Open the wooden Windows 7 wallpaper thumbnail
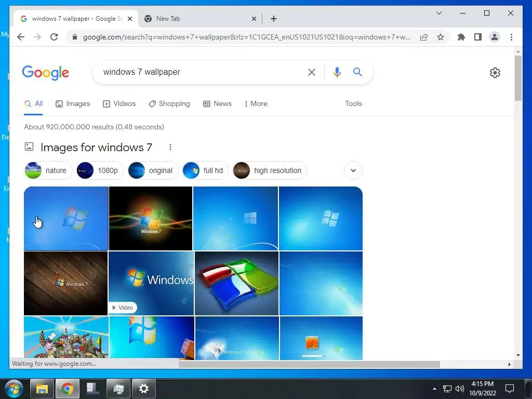532x399 pixels. click(x=66, y=283)
